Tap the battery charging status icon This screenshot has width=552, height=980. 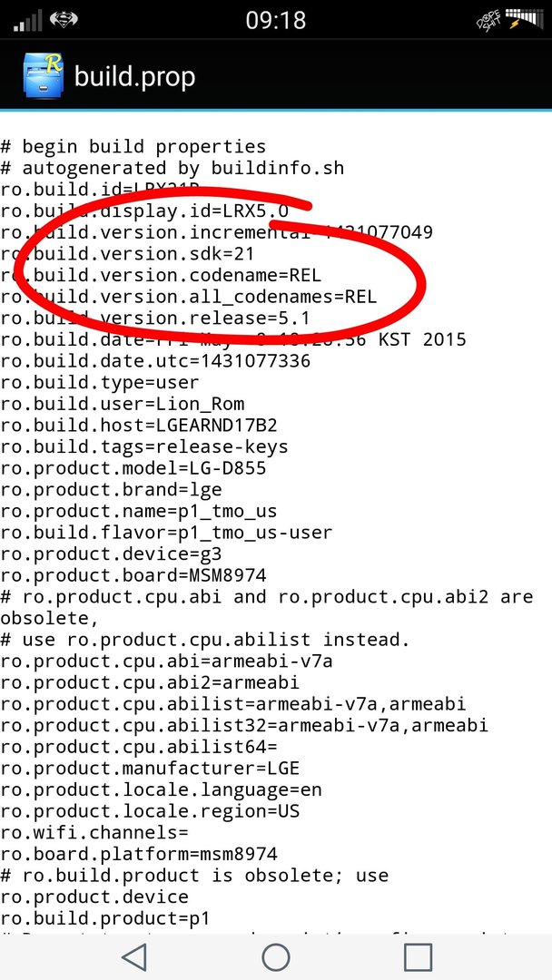tap(523, 19)
